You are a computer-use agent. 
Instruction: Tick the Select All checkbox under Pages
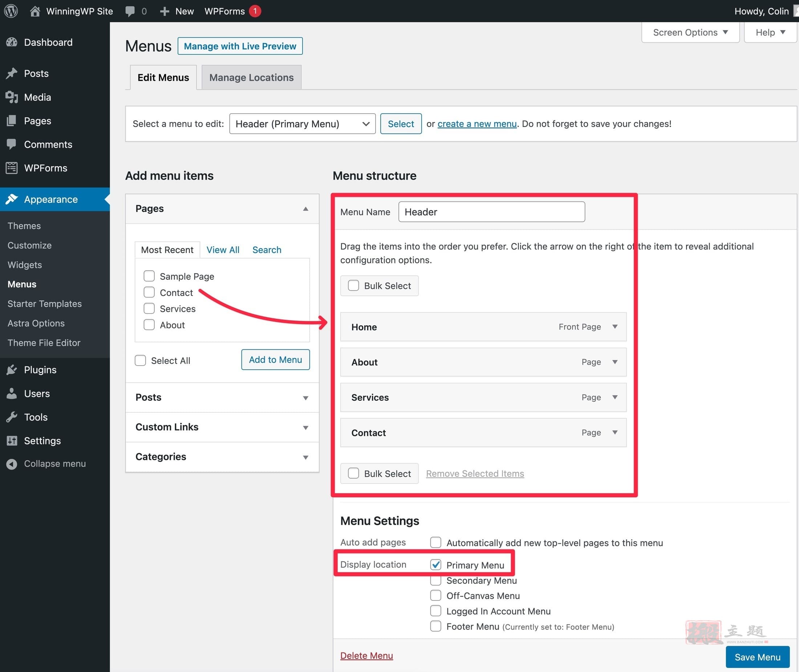[140, 361]
